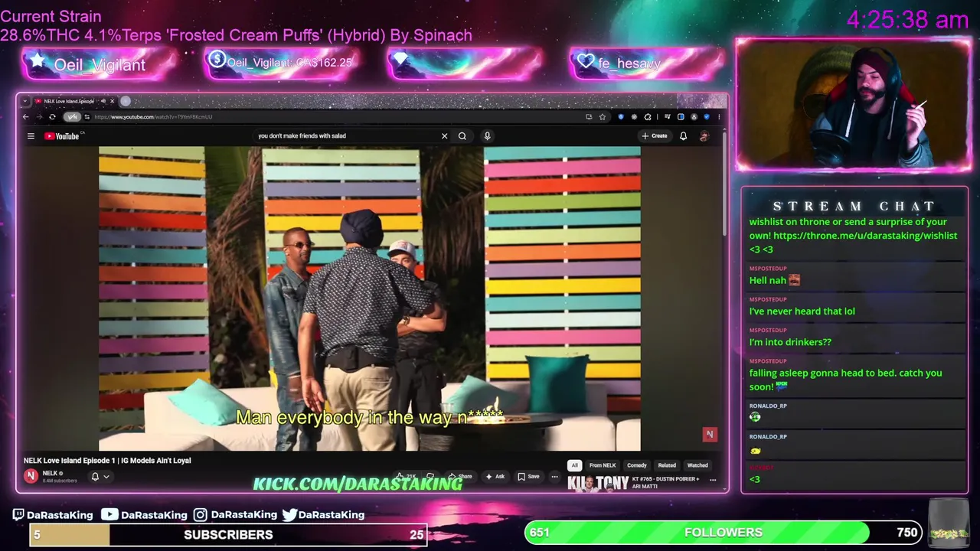This screenshot has width=980, height=551.
Task: Click the fe_hesavy heart badge
Action: tap(647, 63)
